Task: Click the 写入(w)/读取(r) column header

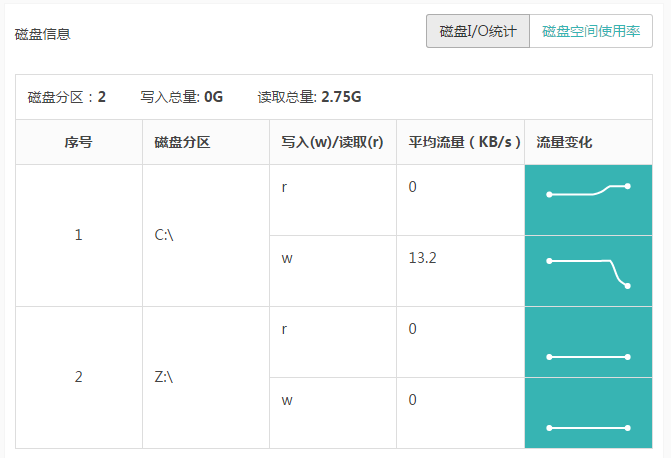Action: [x=333, y=142]
